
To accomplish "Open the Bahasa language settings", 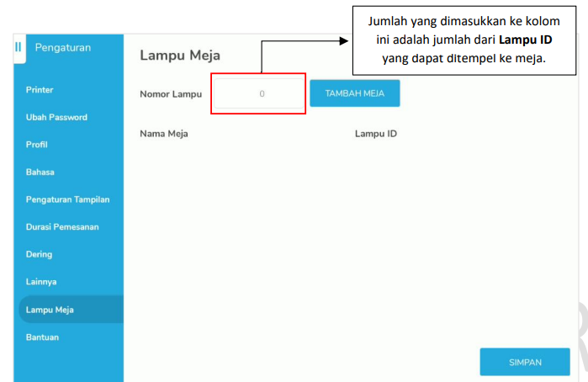I will (x=40, y=172).
